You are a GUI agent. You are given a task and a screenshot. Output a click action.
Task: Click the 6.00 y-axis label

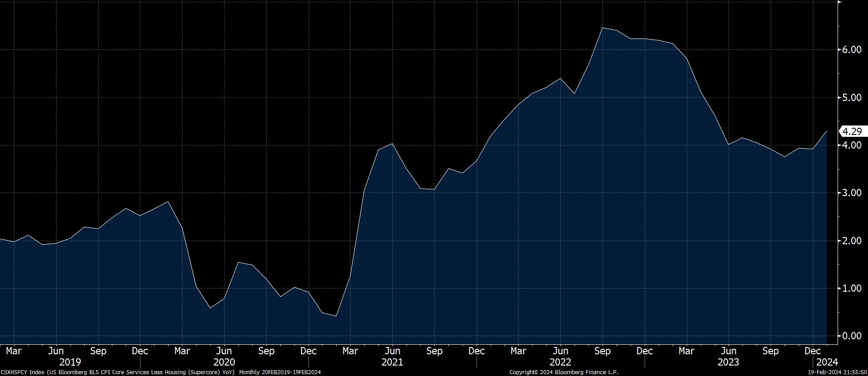point(852,50)
